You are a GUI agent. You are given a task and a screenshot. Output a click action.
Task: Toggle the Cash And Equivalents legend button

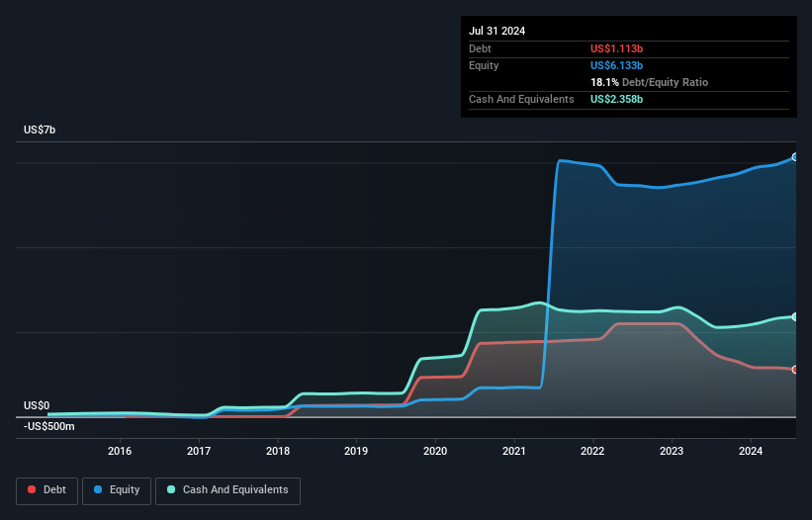(227, 490)
